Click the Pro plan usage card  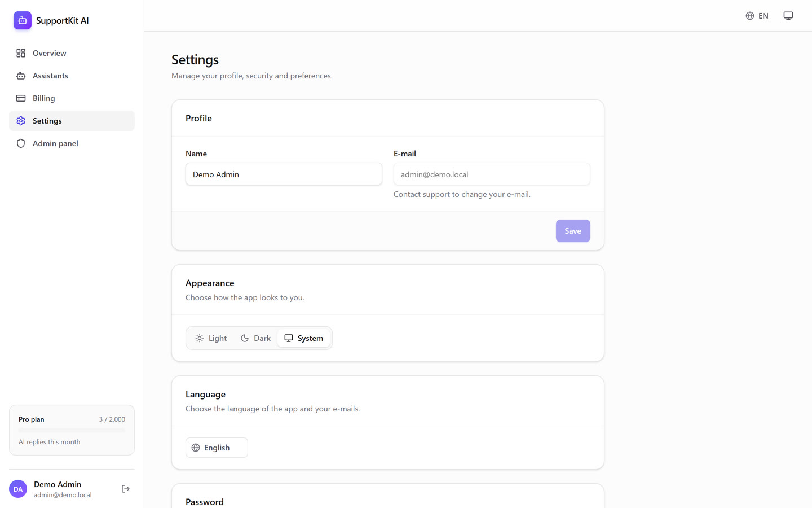tap(72, 430)
